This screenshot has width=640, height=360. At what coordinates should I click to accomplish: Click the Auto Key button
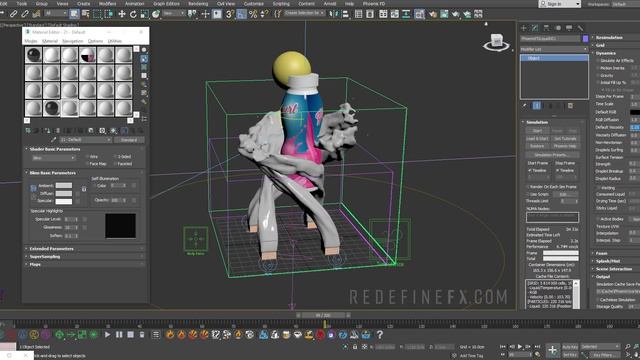coord(570,347)
